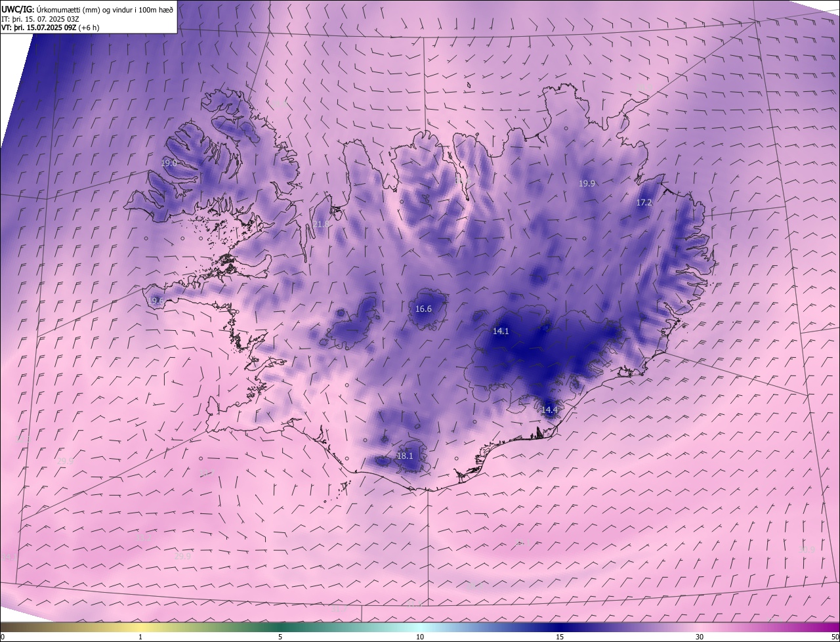This screenshot has height=642, width=840.
Task: Click the '21.8' value label on the map
Action: click(322, 225)
